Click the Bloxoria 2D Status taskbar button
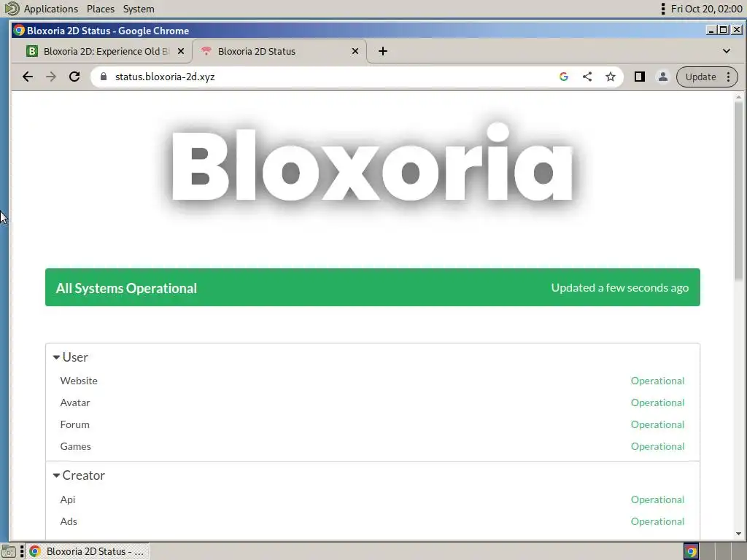This screenshot has height=560, width=747. click(88, 551)
